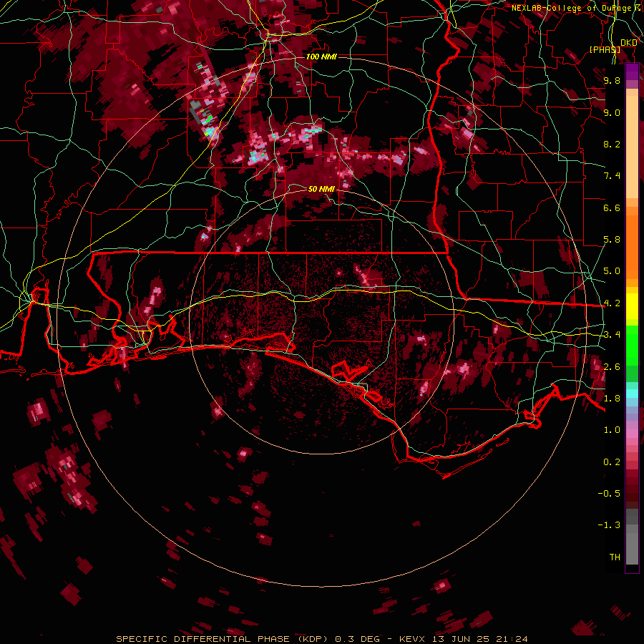Click the yellow segment of the color scale
The width and height of the screenshot is (644, 644).
pos(632,306)
